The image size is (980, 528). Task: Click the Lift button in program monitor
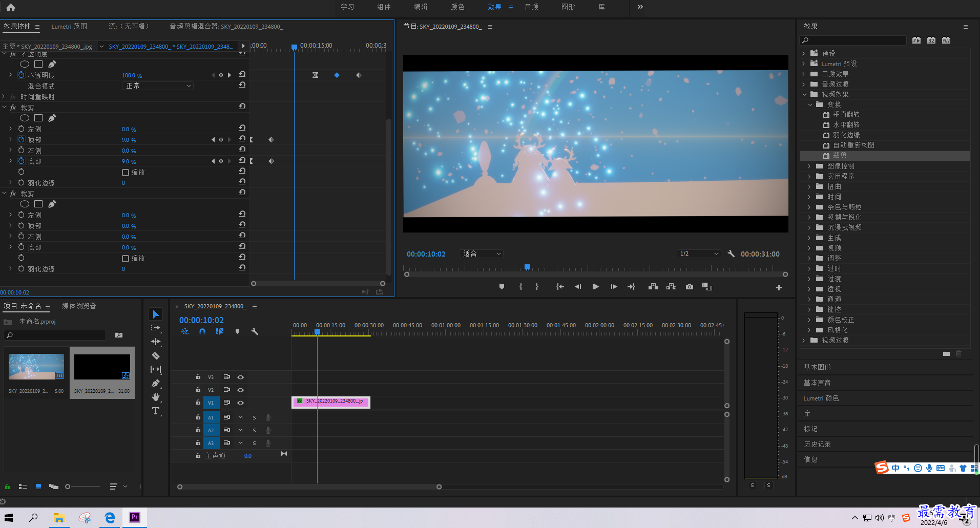[x=653, y=287]
